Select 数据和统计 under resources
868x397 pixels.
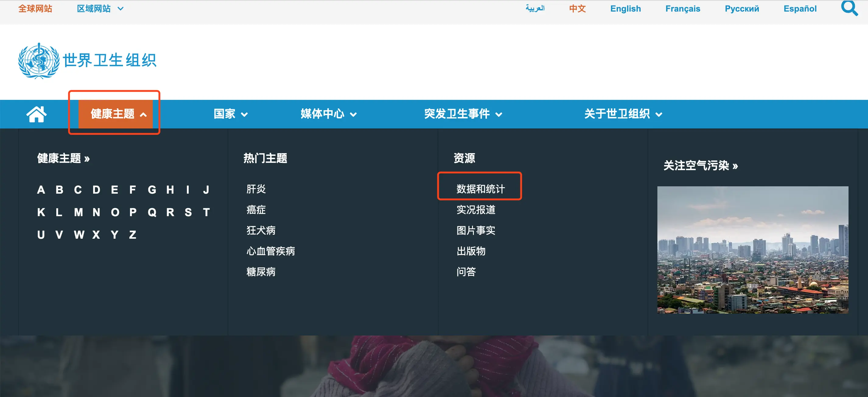point(480,189)
